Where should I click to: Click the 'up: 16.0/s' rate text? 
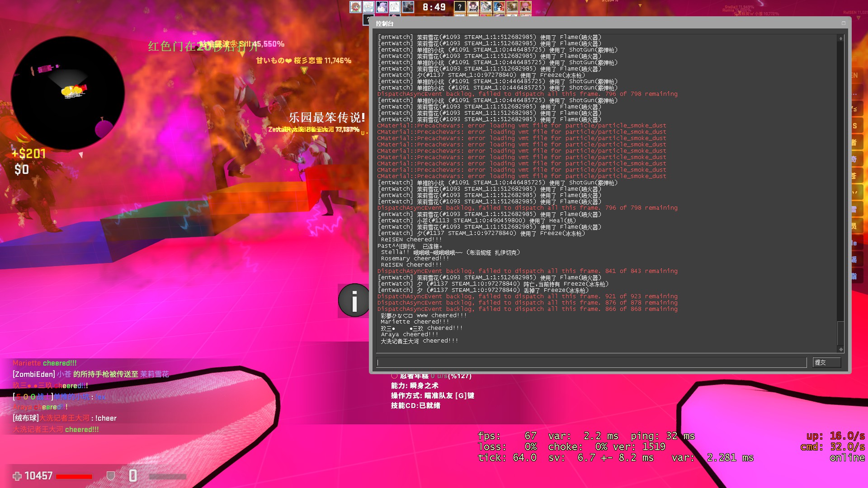tap(835, 436)
